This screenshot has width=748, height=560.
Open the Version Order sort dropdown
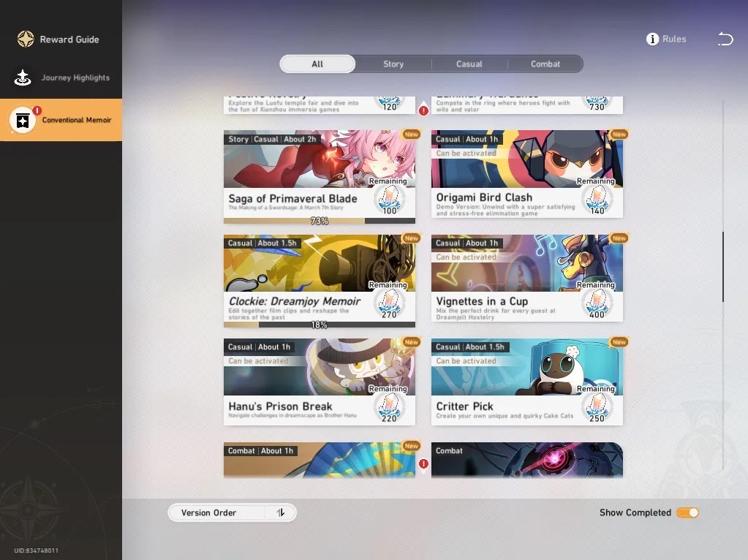coord(232,512)
